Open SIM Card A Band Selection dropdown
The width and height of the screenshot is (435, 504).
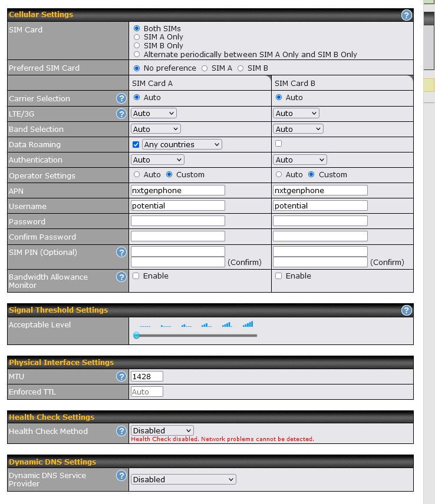coord(156,129)
